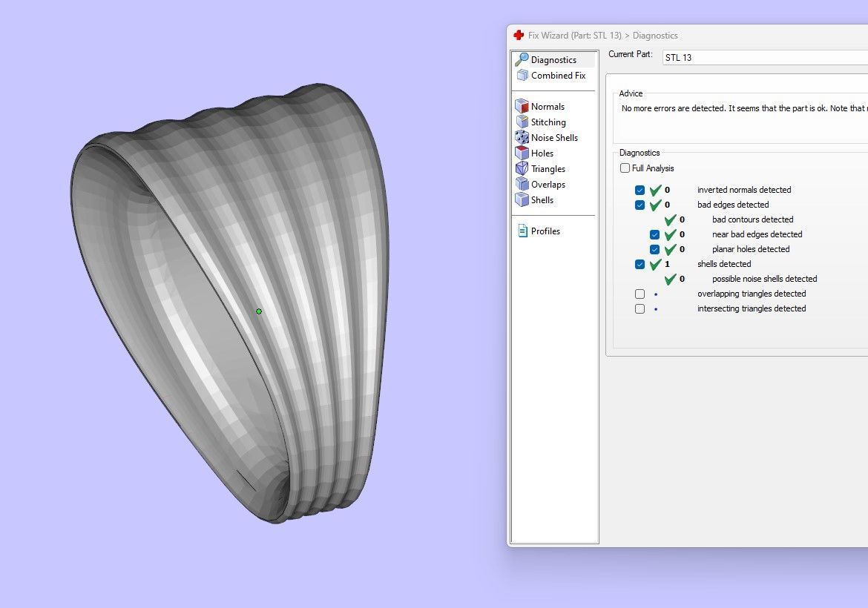Click 'possible noise shells detected' text
This screenshot has height=608, width=868.
tap(764, 279)
